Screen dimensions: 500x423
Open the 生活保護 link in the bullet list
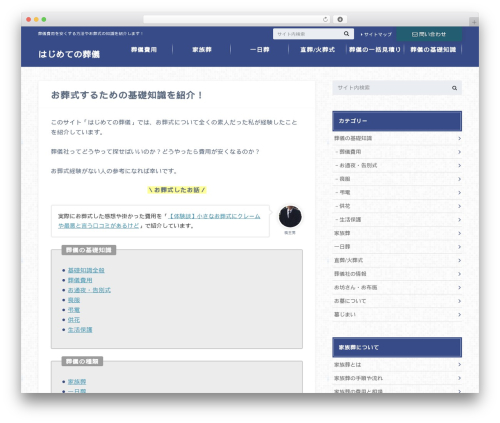(80, 330)
